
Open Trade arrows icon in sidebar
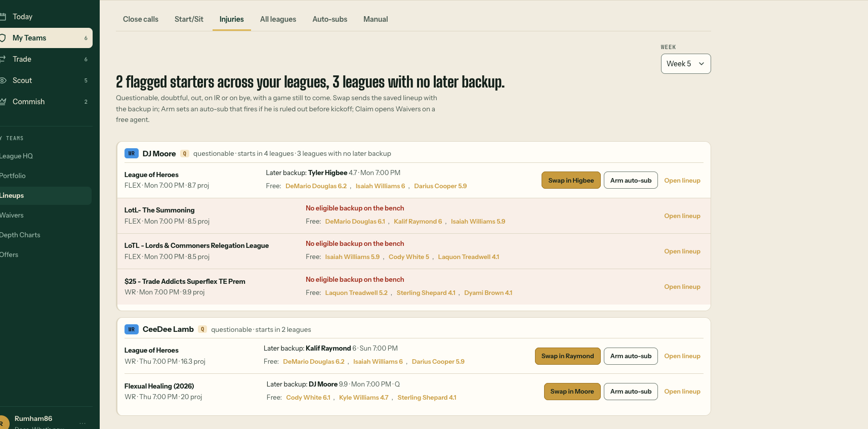pyautogui.click(x=3, y=59)
